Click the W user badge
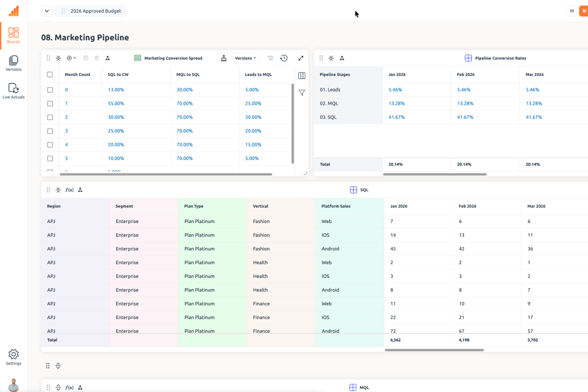588x392 pixels. (572, 11)
